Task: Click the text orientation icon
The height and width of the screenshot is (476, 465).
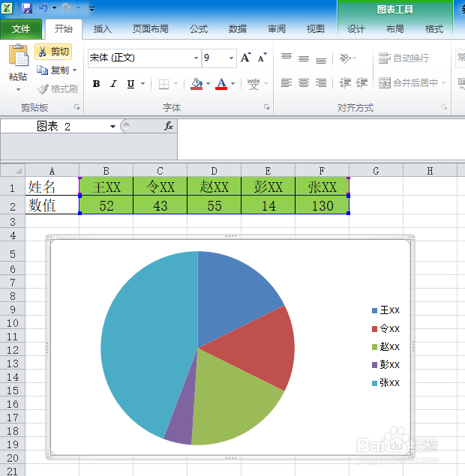Action: [345, 58]
